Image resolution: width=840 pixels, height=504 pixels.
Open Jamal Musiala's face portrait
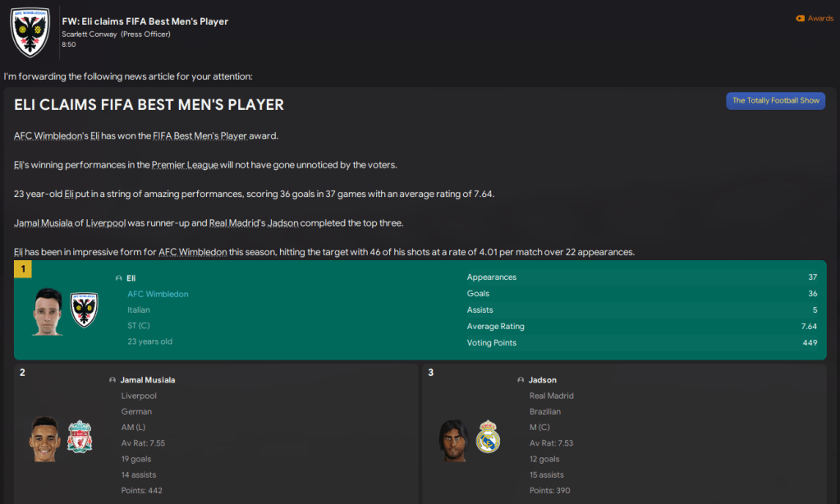(45, 439)
